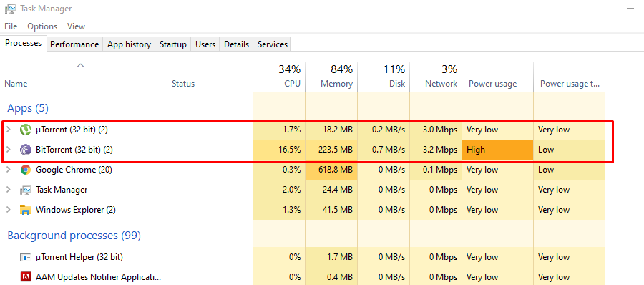Open the Users tab
This screenshot has width=644, height=285.
coord(205,44)
